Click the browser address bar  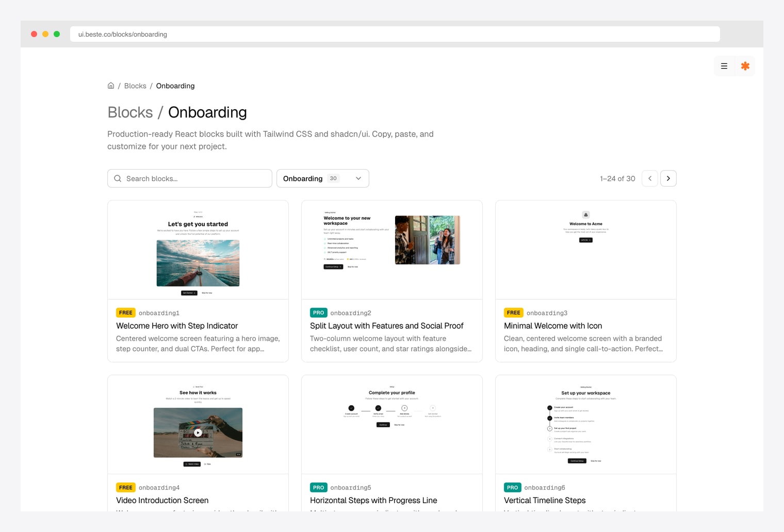(395, 34)
